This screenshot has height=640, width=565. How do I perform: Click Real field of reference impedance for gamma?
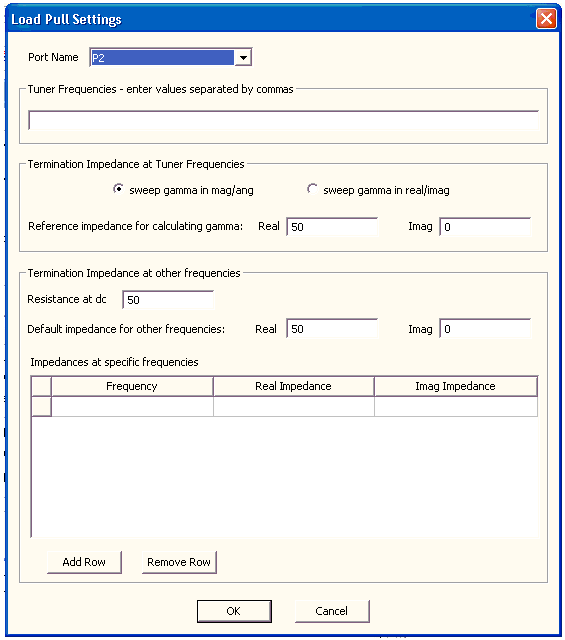pyautogui.click(x=332, y=227)
